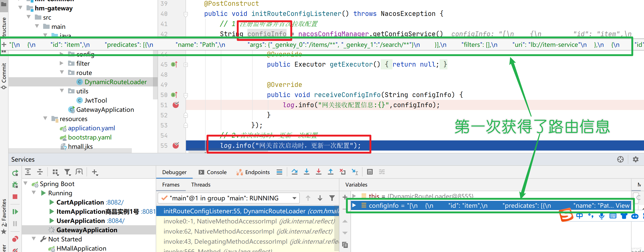
Task: Click the Evaluate Expression calculator icon
Action: click(x=370, y=172)
